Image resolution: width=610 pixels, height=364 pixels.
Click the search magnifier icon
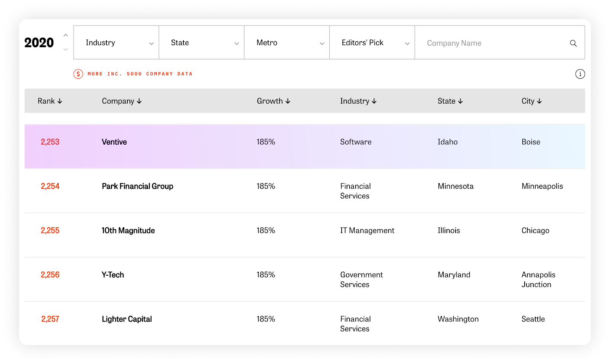point(573,43)
